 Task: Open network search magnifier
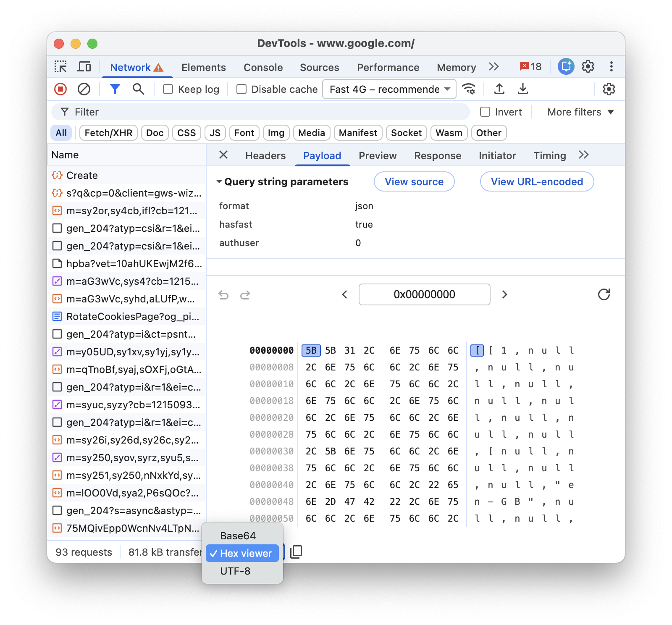click(x=138, y=89)
